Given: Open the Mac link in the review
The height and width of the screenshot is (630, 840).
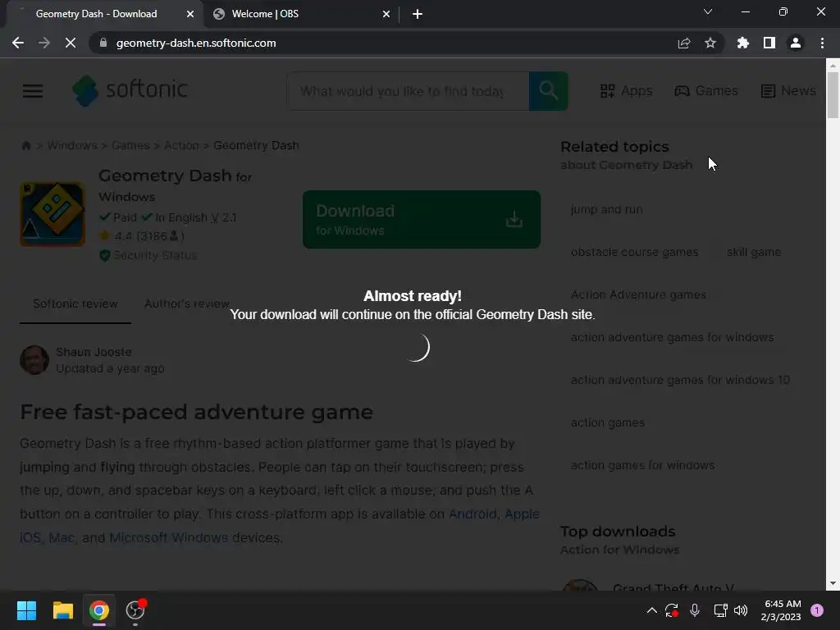Looking at the screenshot, I should point(62,537).
